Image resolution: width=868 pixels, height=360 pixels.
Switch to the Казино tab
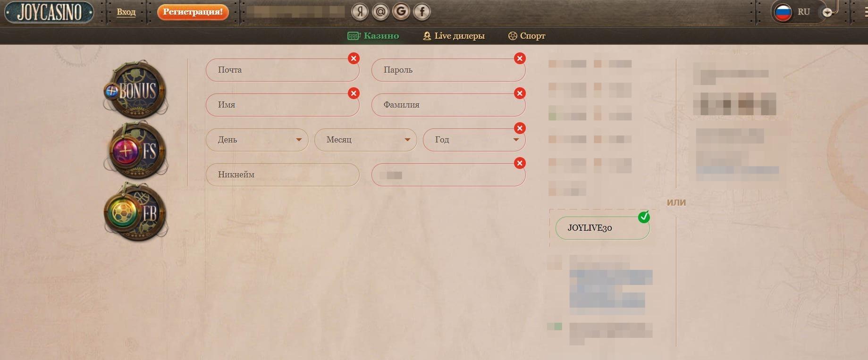coord(373,36)
